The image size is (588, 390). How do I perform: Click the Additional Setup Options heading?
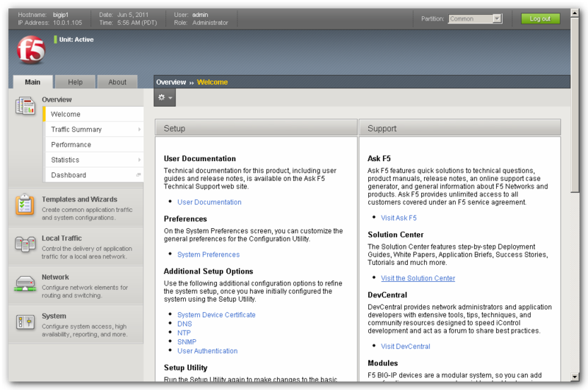[209, 272]
